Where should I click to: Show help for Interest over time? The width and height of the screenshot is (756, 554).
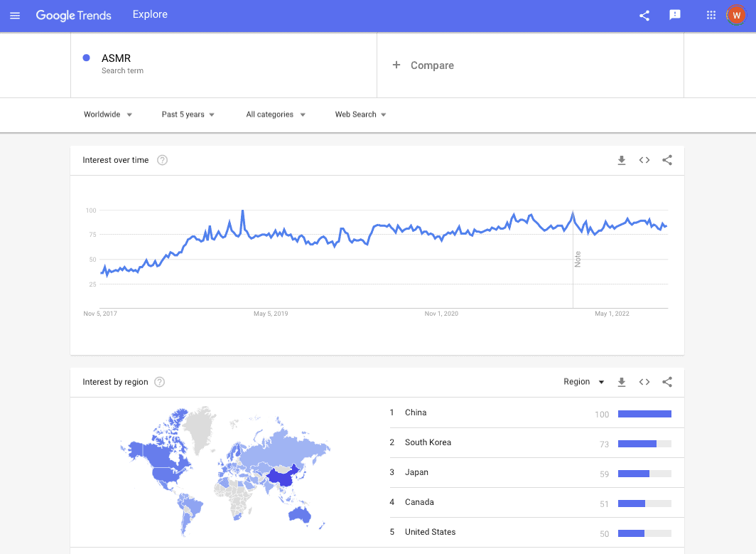[x=163, y=160]
